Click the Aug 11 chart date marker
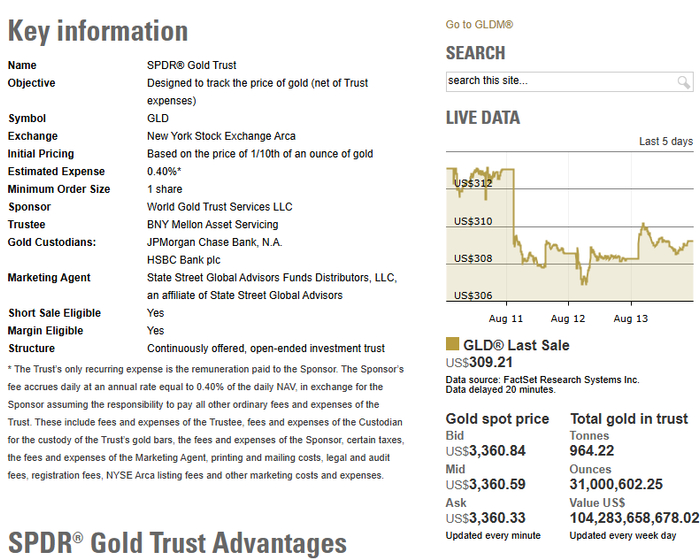Image resolution: width=700 pixels, height=560 pixels. [x=505, y=318]
